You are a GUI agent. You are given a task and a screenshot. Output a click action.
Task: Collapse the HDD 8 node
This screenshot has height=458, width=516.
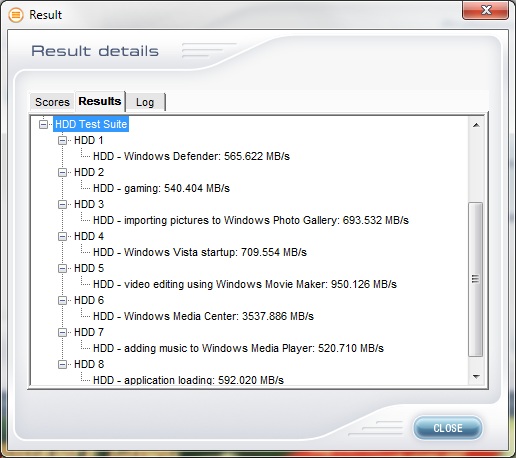(x=62, y=364)
